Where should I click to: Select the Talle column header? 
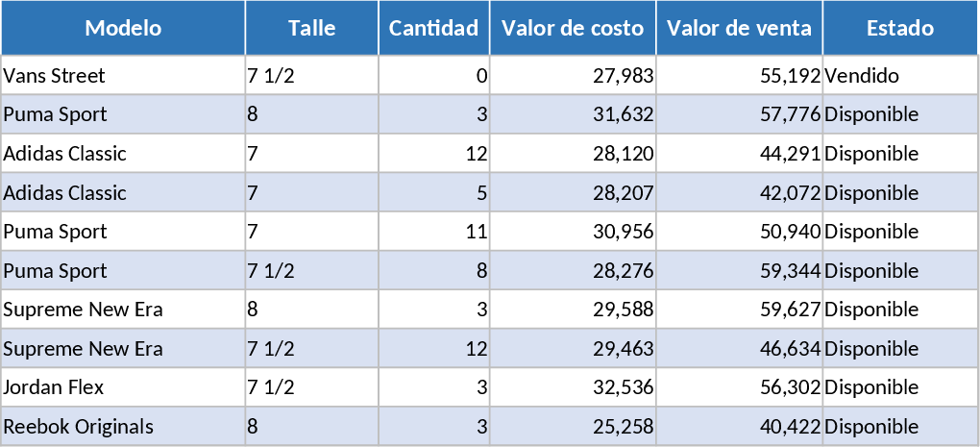click(x=311, y=28)
